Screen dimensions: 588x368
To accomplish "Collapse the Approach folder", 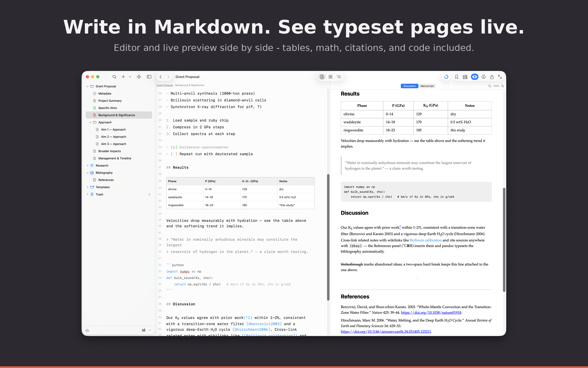I will [90, 122].
